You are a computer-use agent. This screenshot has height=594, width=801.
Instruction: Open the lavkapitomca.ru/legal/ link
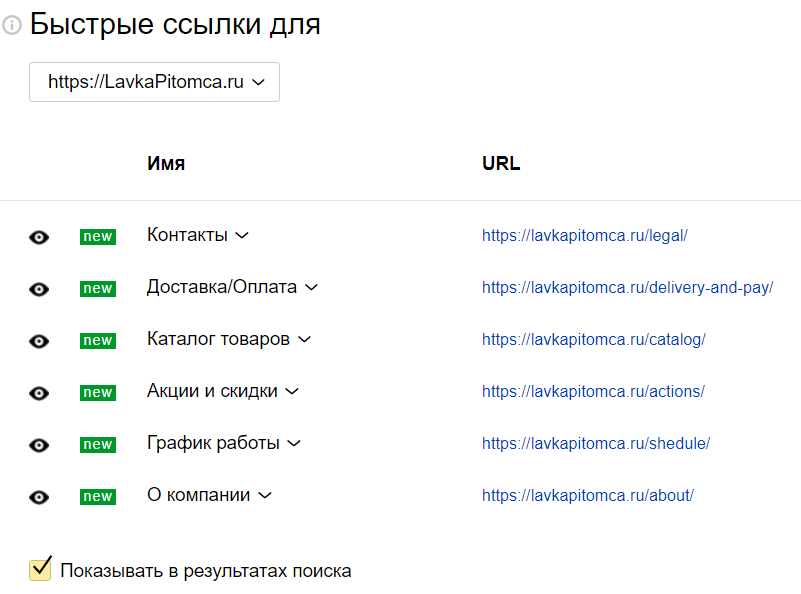(x=584, y=235)
